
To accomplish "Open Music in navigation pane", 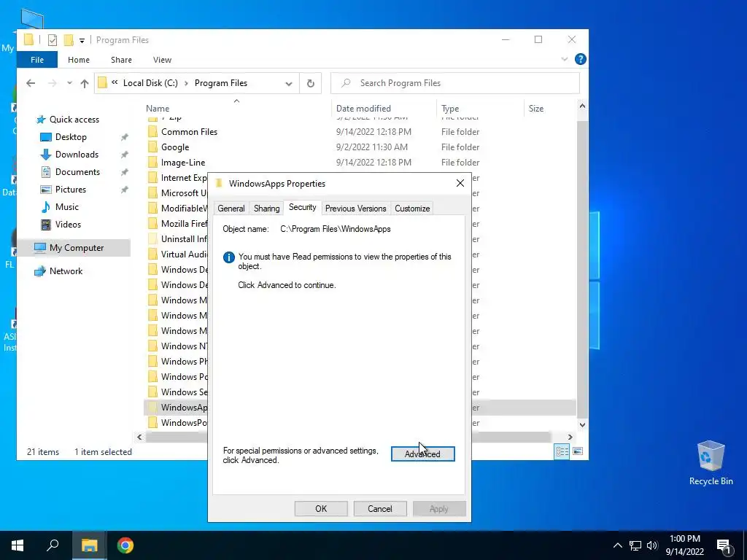I will point(66,207).
